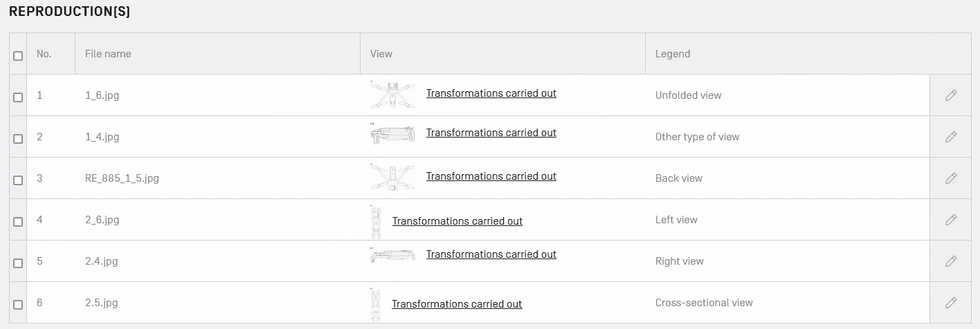Edit the Cross-sectional view row

pos(951,303)
